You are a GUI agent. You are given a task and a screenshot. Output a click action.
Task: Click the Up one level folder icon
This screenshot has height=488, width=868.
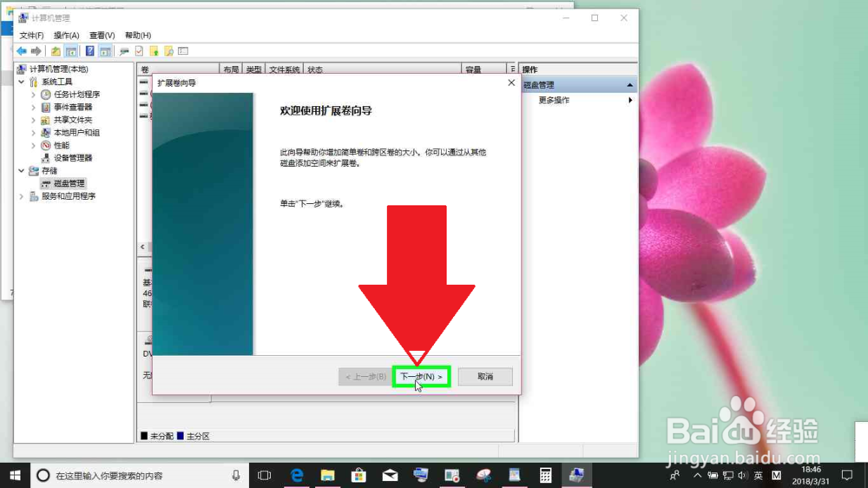coord(56,51)
